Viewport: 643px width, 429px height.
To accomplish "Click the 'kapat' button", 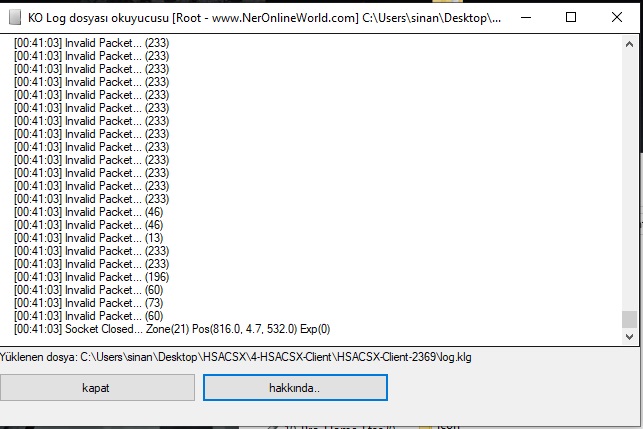I will pos(97,388).
